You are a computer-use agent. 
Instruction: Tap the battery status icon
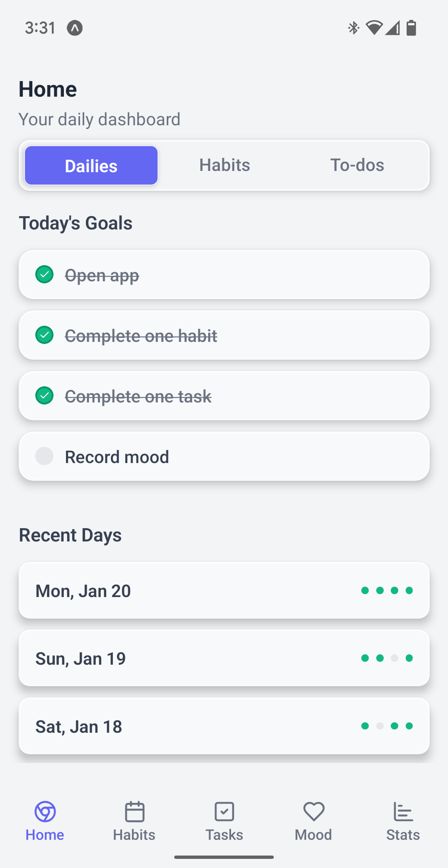point(411,28)
